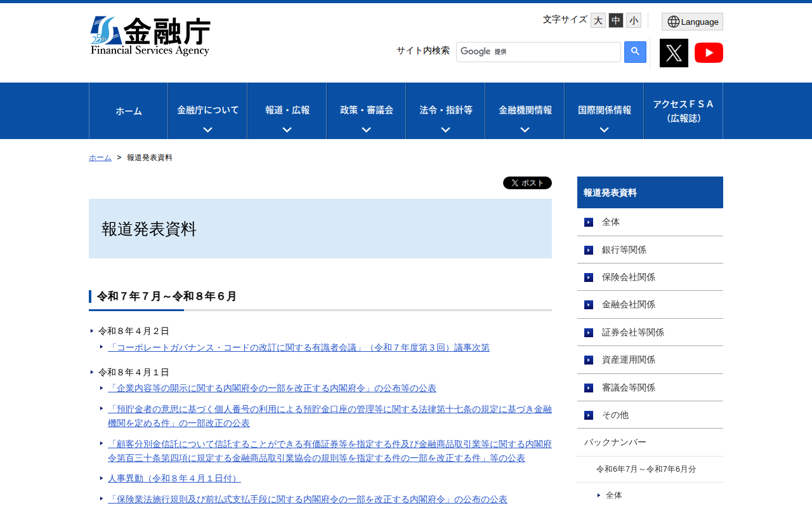Select 保険会社関係 in the sidebar
The image size is (812, 508).
coord(629,277)
